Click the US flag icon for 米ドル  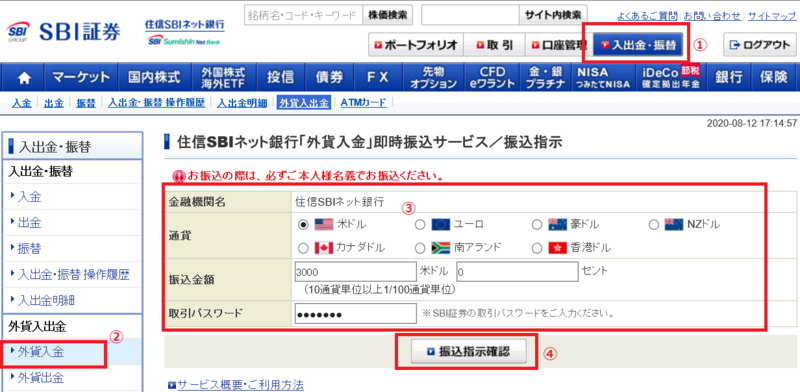pos(323,224)
